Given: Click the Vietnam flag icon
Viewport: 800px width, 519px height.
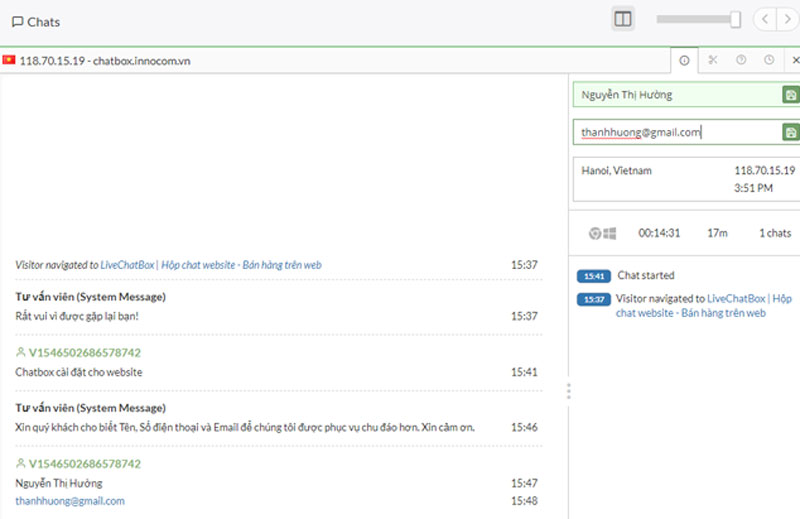Looking at the screenshot, I should 9,60.
